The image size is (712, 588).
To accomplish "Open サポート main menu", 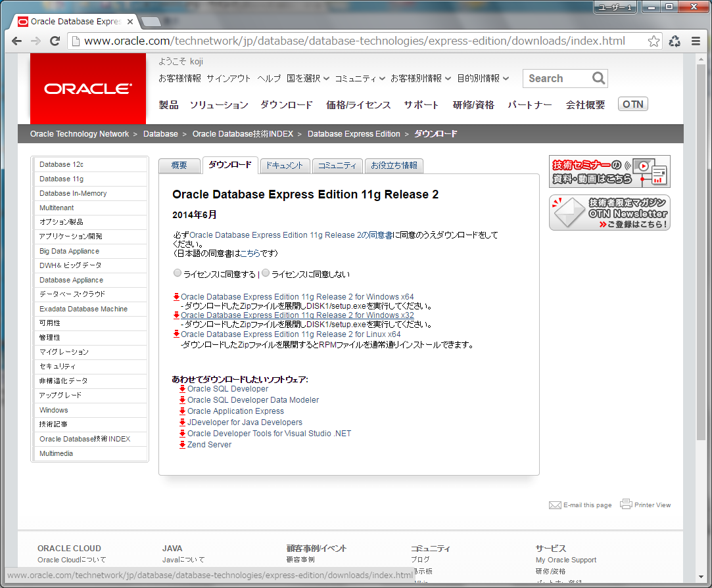I will (x=421, y=105).
